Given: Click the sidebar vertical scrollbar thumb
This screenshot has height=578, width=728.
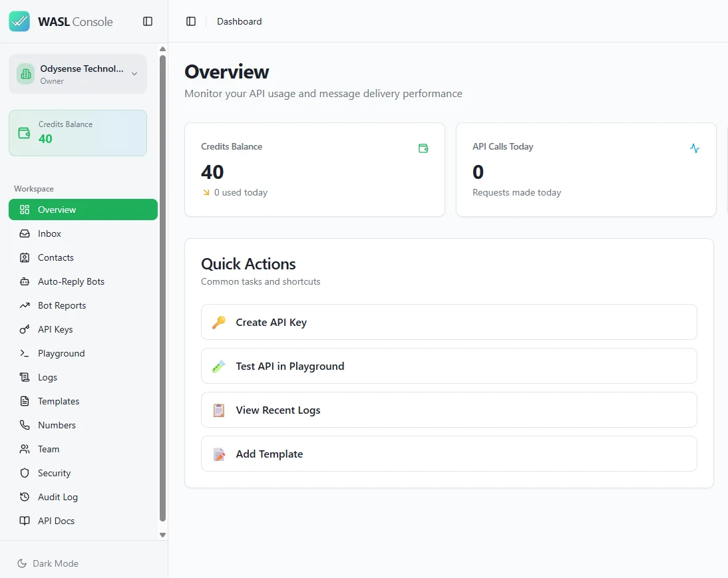Looking at the screenshot, I should 162,289.
